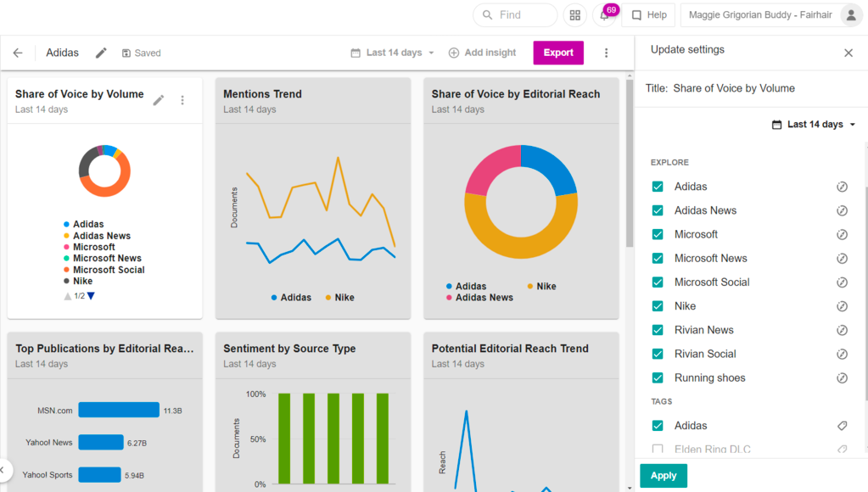Open Share of Voice by Volume widget menu
The width and height of the screenshot is (868, 492).
pyautogui.click(x=182, y=100)
